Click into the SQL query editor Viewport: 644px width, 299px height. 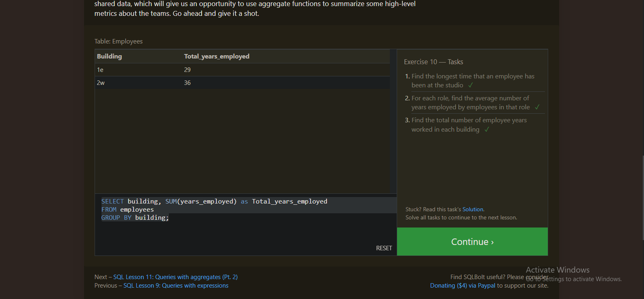pos(246,225)
